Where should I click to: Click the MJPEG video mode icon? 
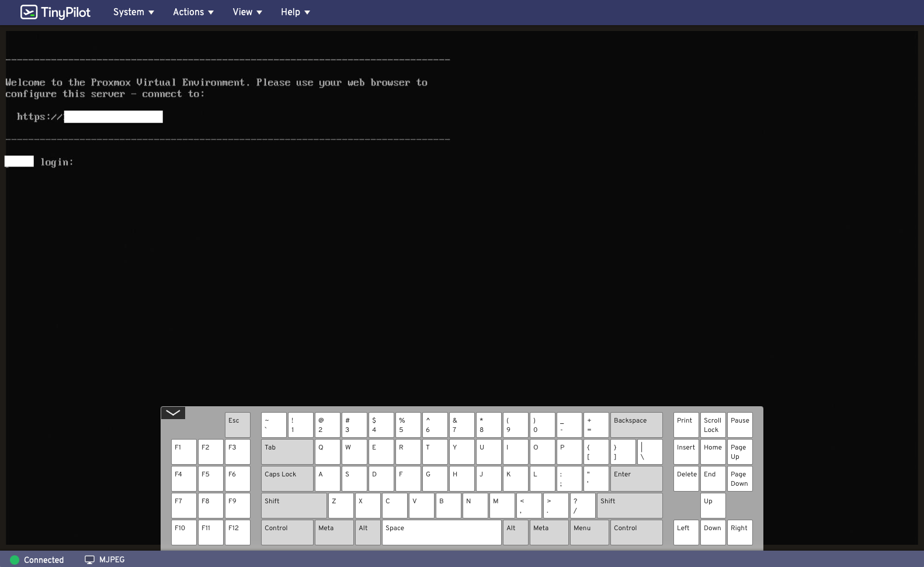89,560
